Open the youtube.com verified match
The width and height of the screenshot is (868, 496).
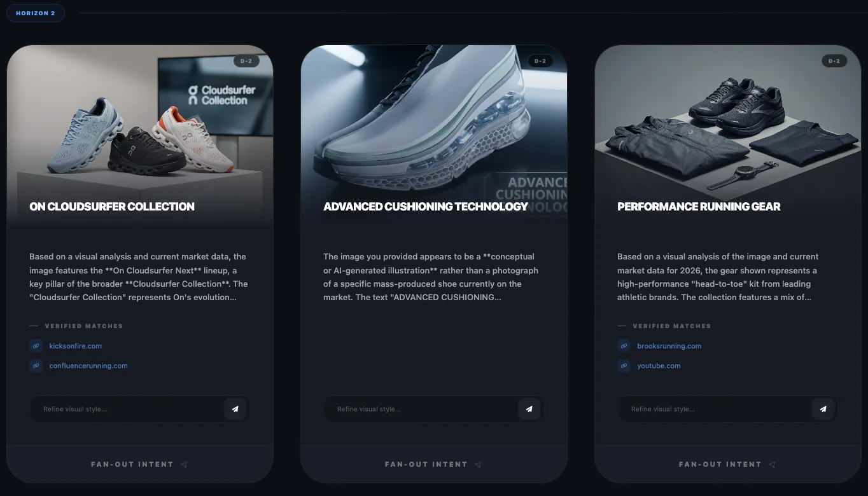659,366
